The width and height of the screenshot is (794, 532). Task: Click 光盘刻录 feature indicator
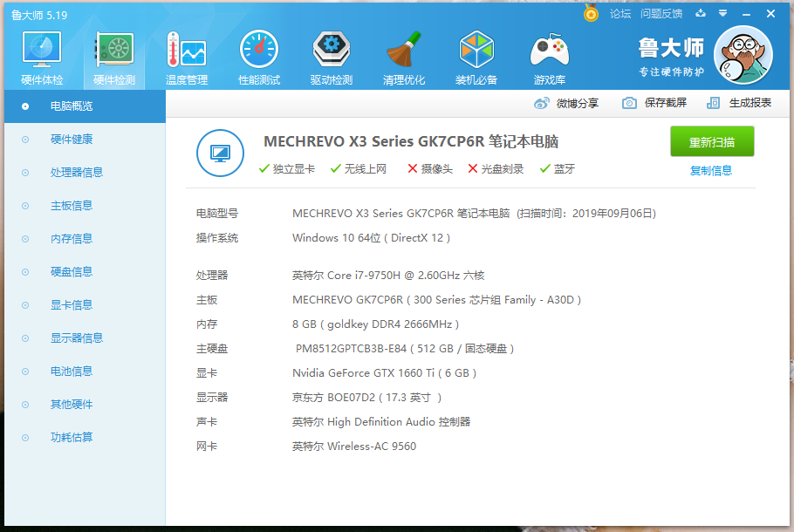[496, 169]
